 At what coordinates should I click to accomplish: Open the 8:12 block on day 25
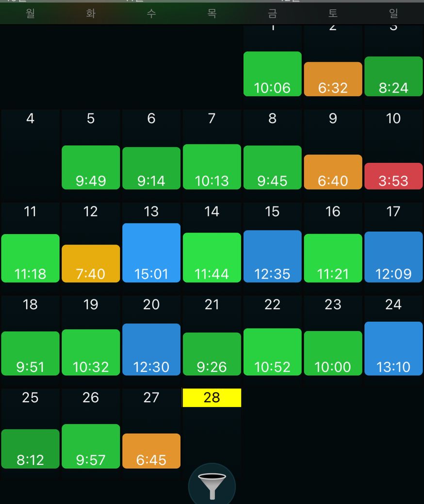pos(30,449)
